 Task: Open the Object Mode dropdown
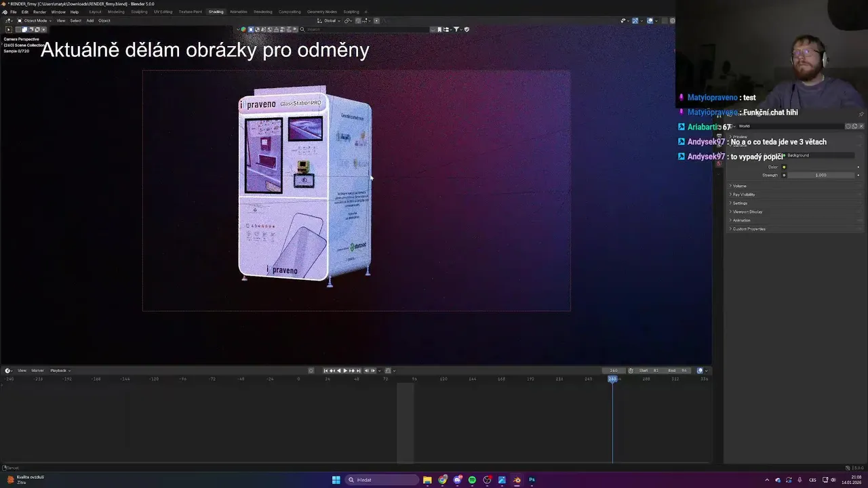(x=34, y=20)
